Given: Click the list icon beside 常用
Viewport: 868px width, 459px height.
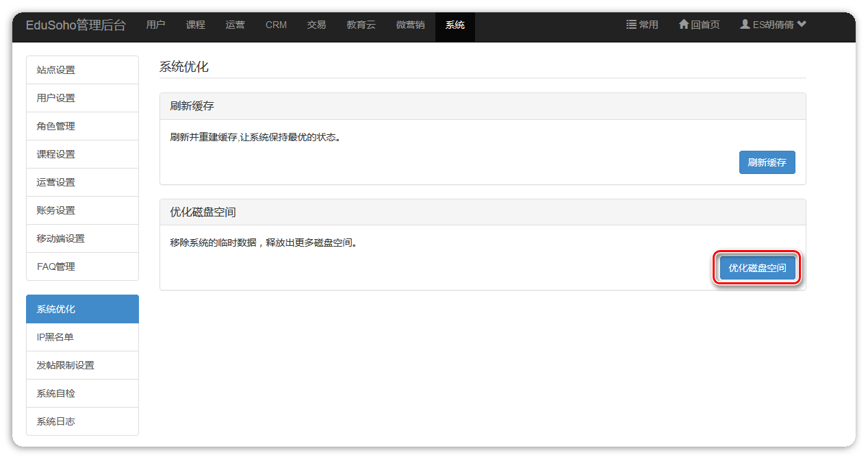Looking at the screenshot, I should 631,25.
